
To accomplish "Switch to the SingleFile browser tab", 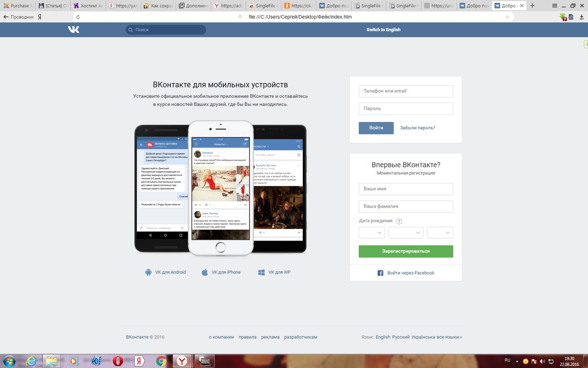I will coord(264,6).
